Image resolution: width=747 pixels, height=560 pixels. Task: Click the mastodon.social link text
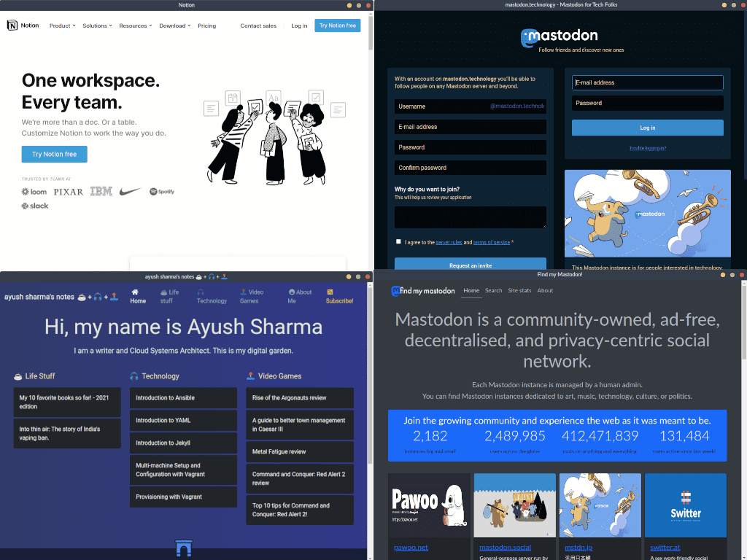point(505,548)
